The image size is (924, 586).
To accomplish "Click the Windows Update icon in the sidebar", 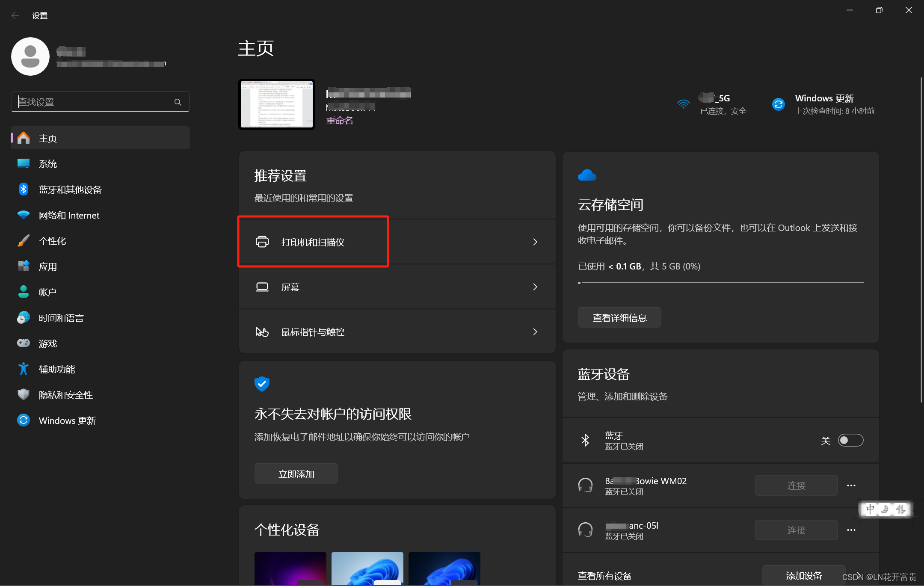I will pyautogui.click(x=24, y=420).
